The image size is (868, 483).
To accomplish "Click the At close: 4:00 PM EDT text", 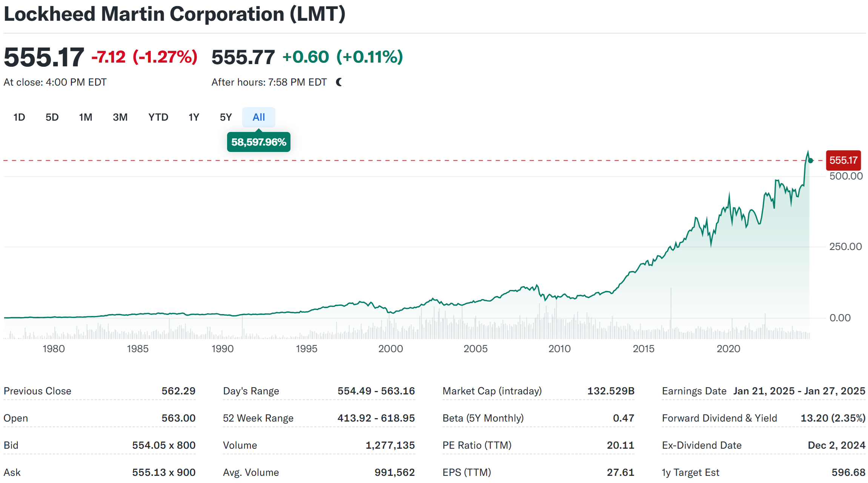I will pos(55,82).
